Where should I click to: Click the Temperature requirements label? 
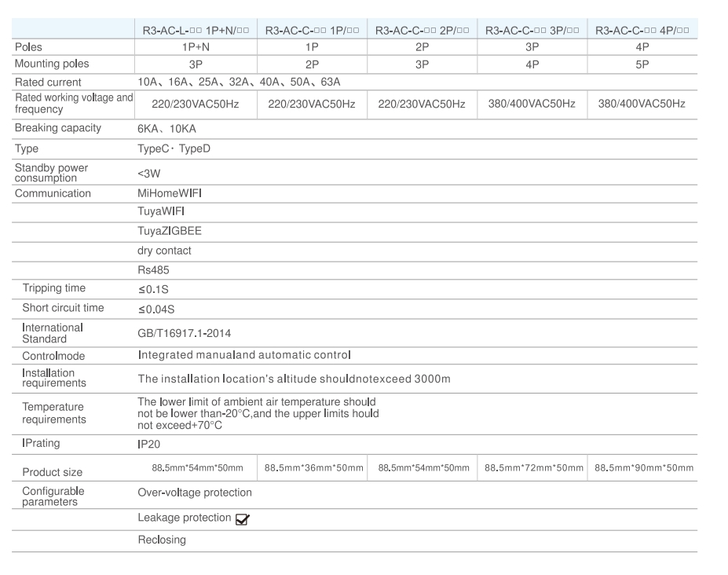pyautogui.click(x=54, y=413)
